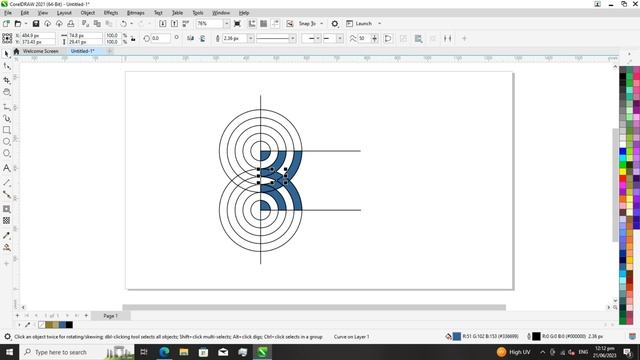The image size is (640, 360).
Task: Click the blue fill color indicator in status bar
Action: [457, 336]
